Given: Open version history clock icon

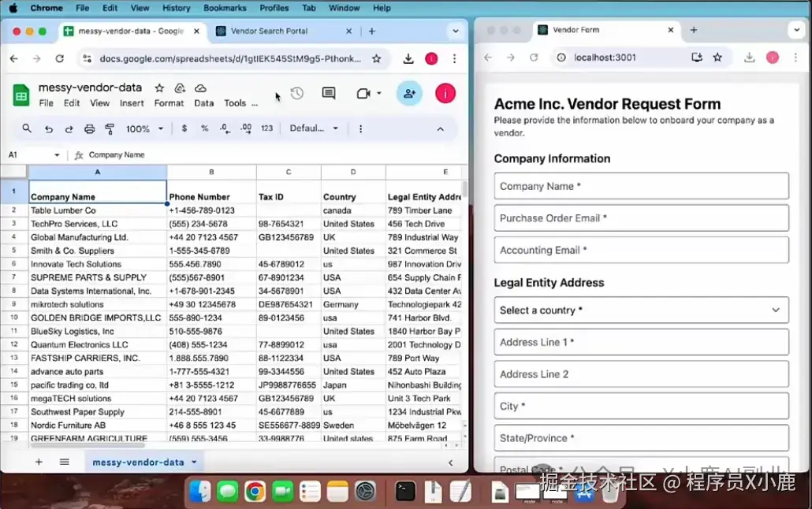Looking at the screenshot, I should click(x=296, y=93).
